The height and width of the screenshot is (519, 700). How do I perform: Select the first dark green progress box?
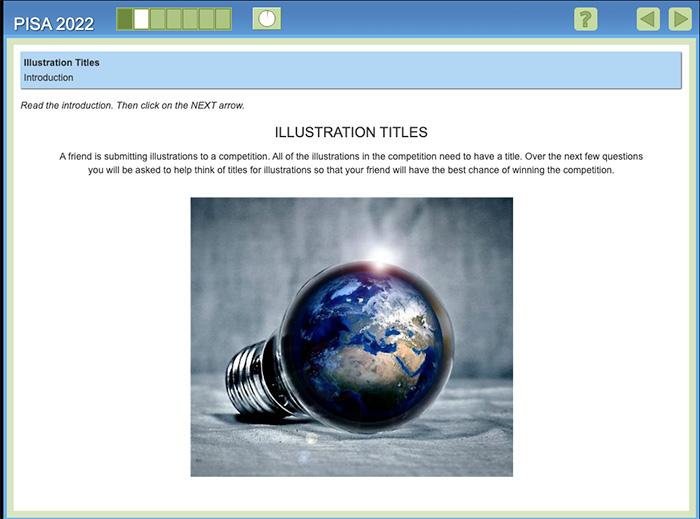(125, 18)
